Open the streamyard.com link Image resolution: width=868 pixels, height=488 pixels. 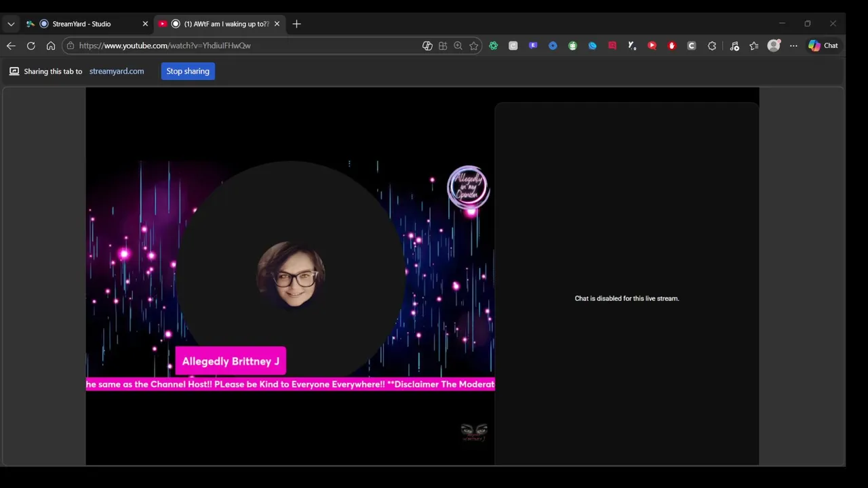[117, 71]
